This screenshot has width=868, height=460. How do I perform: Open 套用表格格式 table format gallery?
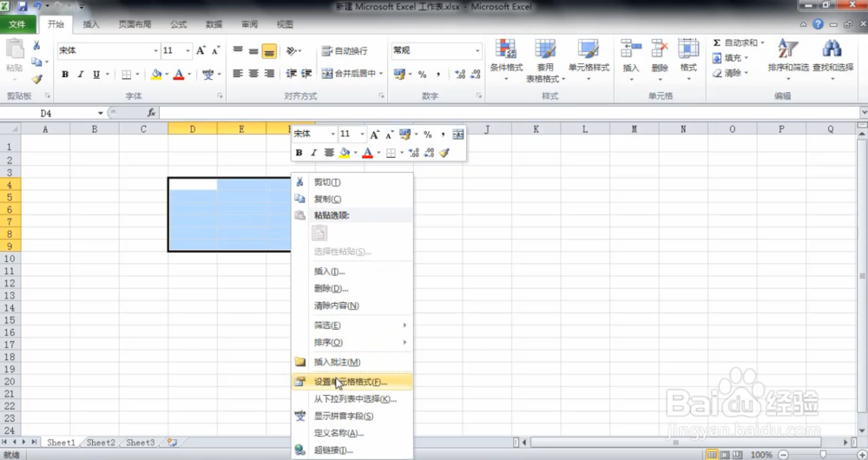point(545,60)
